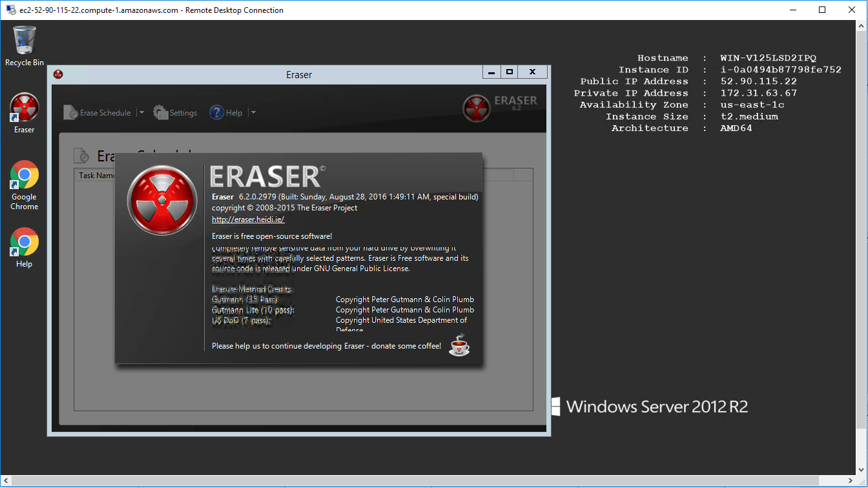The width and height of the screenshot is (868, 488).
Task: Minimize the Eraser application window
Action: (x=492, y=72)
